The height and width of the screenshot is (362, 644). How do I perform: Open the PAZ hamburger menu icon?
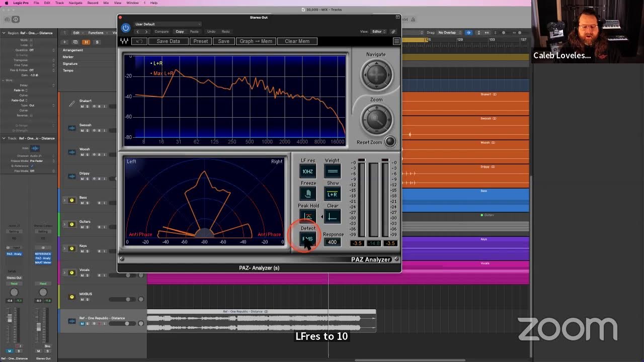pos(396,41)
